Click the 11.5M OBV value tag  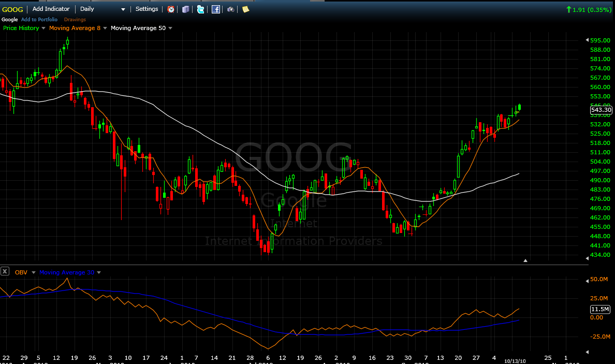coord(600,310)
